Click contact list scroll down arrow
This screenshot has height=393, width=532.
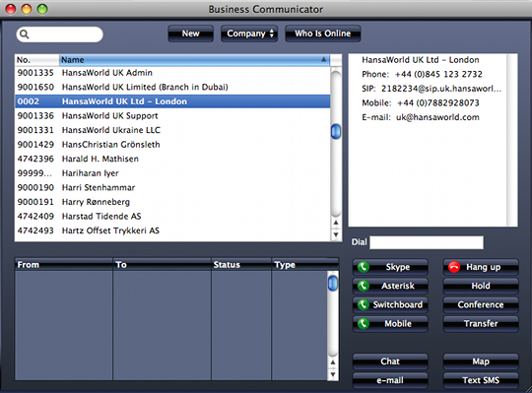click(x=336, y=234)
